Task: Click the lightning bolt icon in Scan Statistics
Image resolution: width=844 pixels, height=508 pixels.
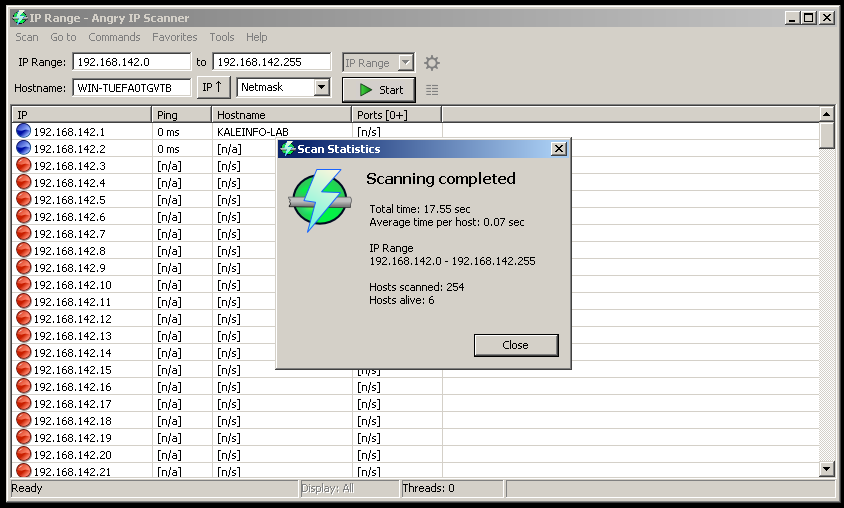Action: click(320, 200)
